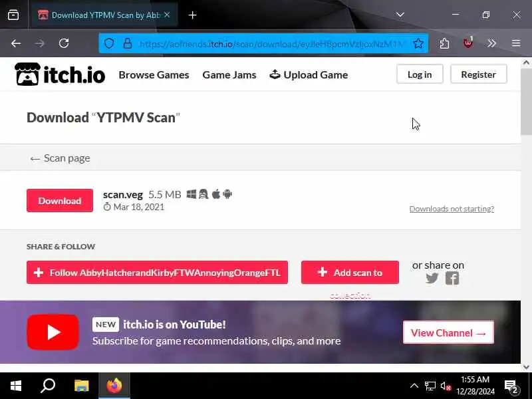
Task: Expand the list all tabs chevron
Action: (400, 15)
